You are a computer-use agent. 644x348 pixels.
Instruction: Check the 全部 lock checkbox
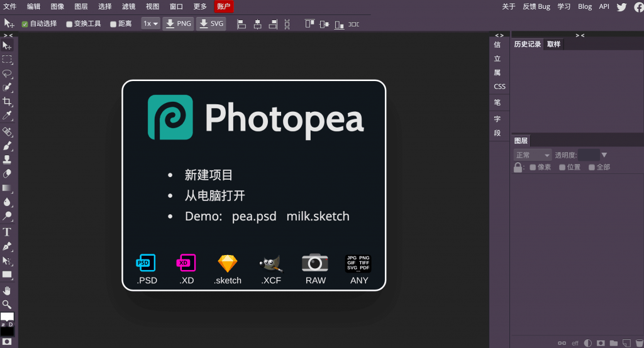pyautogui.click(x=592, y=168)
